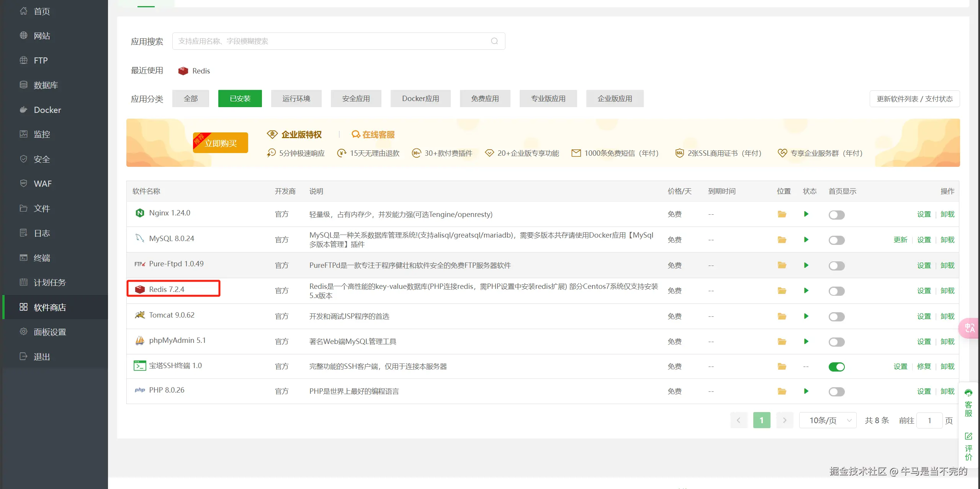
Task: Click 设置 link for Redis
Action: point(924,291)
